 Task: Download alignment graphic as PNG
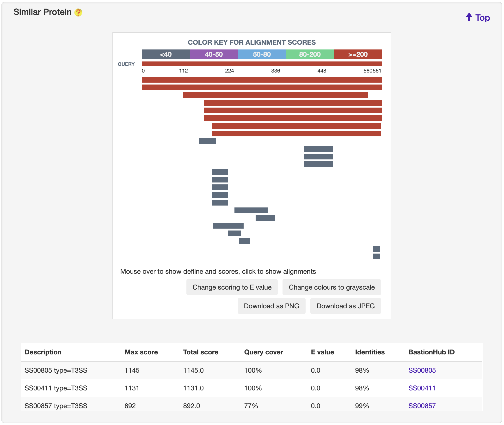(x=271, y=306)
